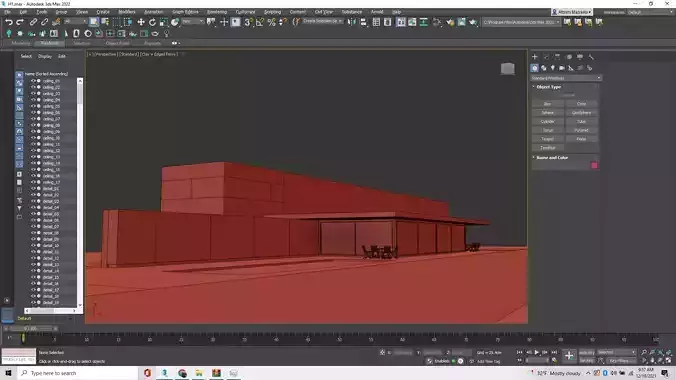Click the Render Production teapot icon

[x=473, y=22]
